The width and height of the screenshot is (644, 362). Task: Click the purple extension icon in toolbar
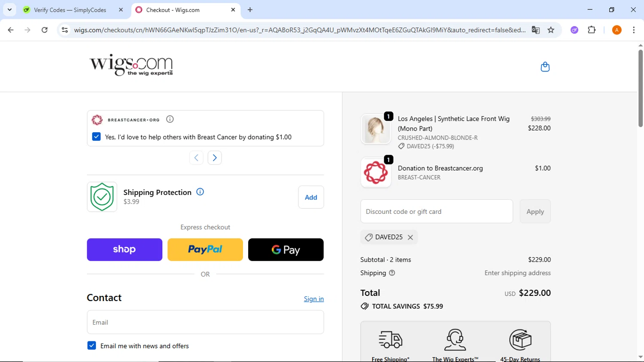(574, 30)
